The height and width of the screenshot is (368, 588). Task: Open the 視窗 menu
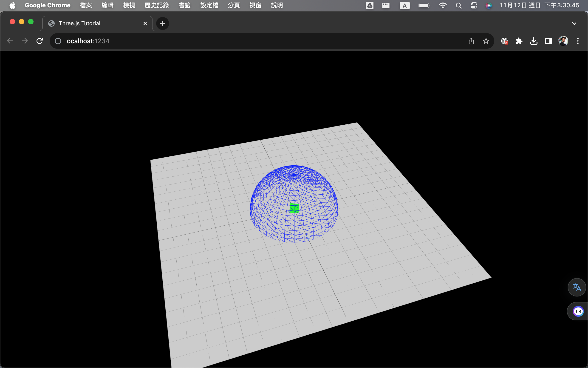255,5
